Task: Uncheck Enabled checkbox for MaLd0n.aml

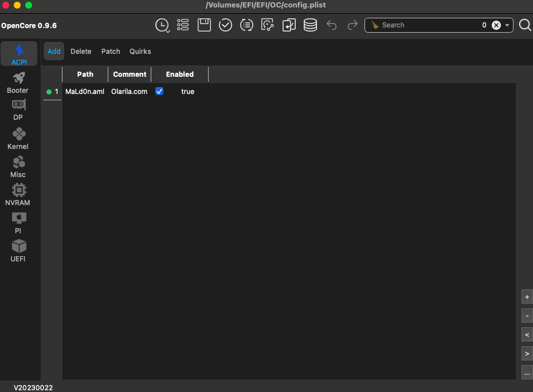Action: 159,91
